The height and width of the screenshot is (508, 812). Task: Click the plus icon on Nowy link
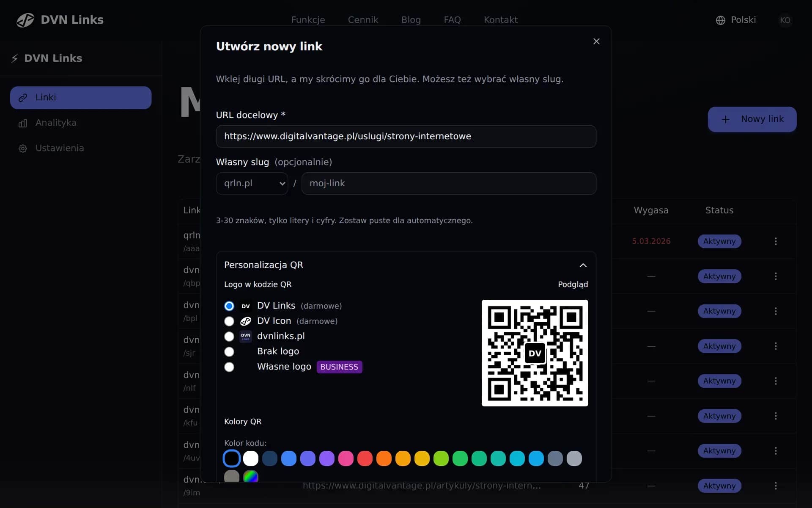tap(726, 119)
